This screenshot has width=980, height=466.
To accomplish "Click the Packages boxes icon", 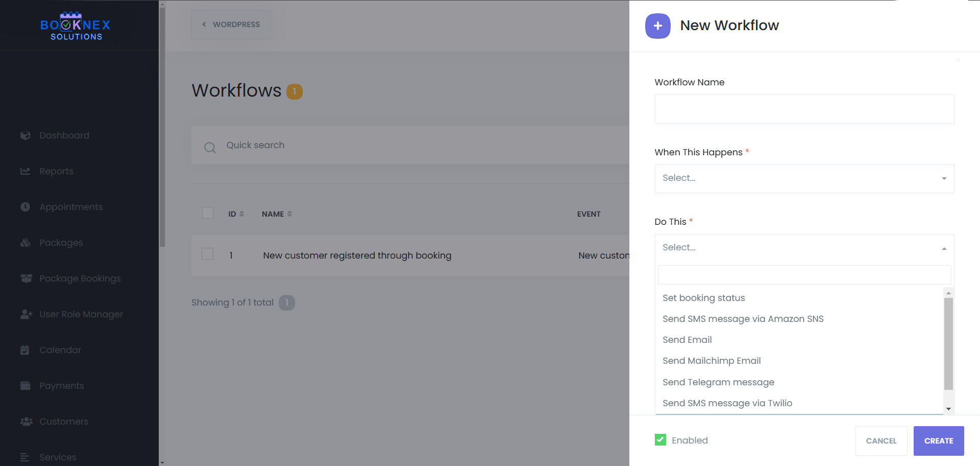I will coord(25,243).
